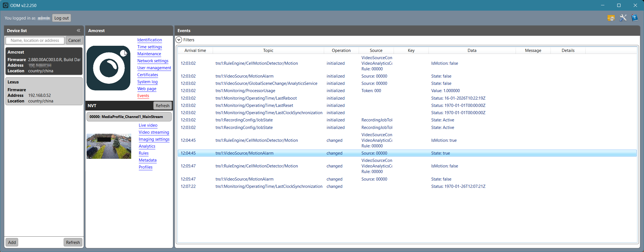Select the Amcrest device entry
The width and height of the screenshot is (644, 252).
click(x=44, y=61)
